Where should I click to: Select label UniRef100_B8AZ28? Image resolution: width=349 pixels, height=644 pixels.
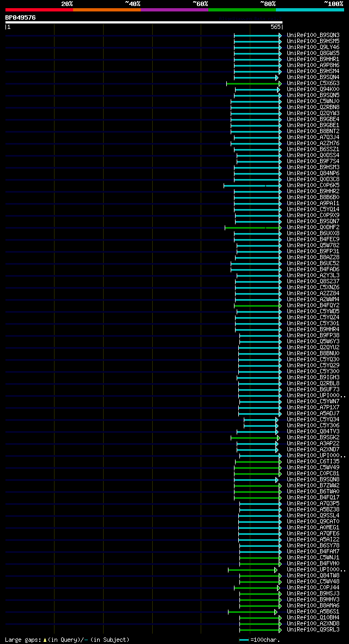coord(313,258)
